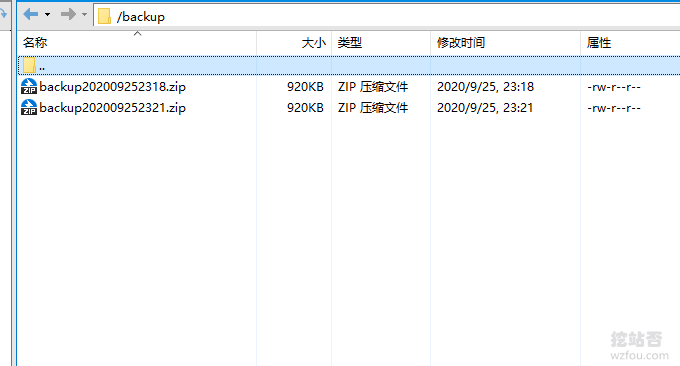Click the folder icon in the path bar

[x=104, y=16]
